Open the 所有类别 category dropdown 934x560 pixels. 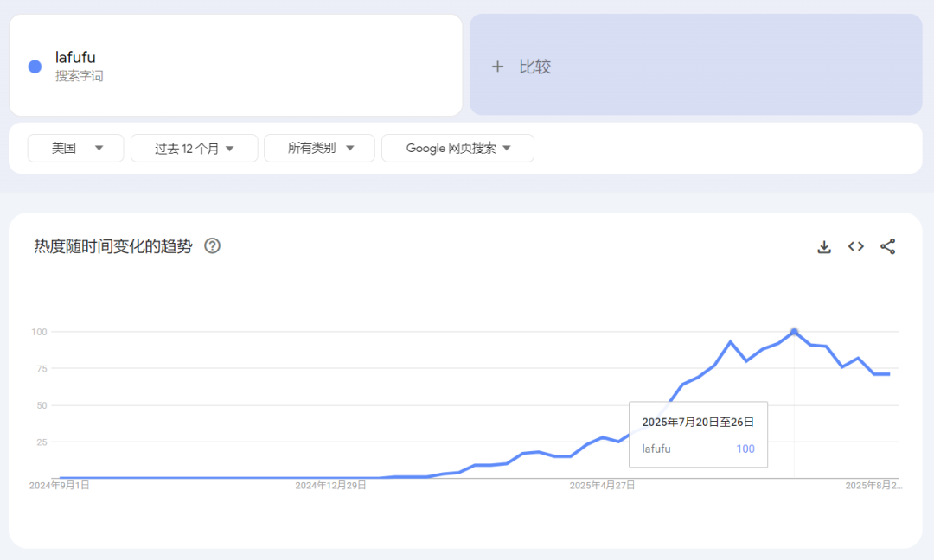coord(319,148)
